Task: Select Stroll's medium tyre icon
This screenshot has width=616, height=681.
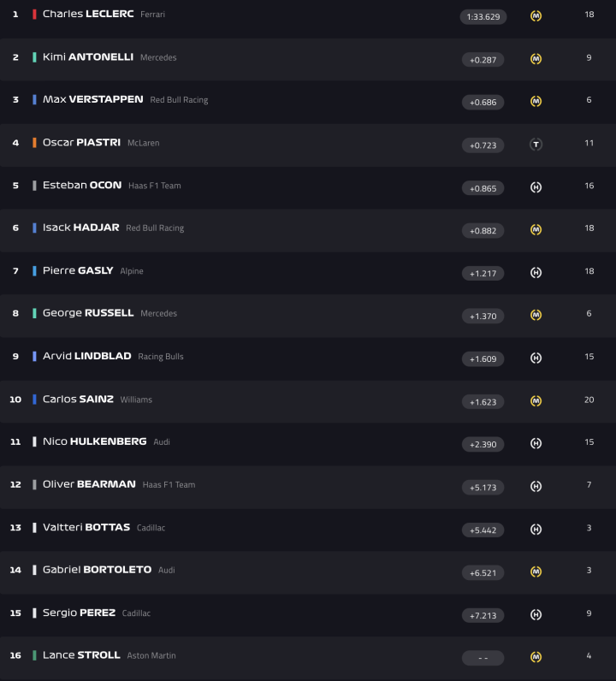Action: (x=536, y=657)
